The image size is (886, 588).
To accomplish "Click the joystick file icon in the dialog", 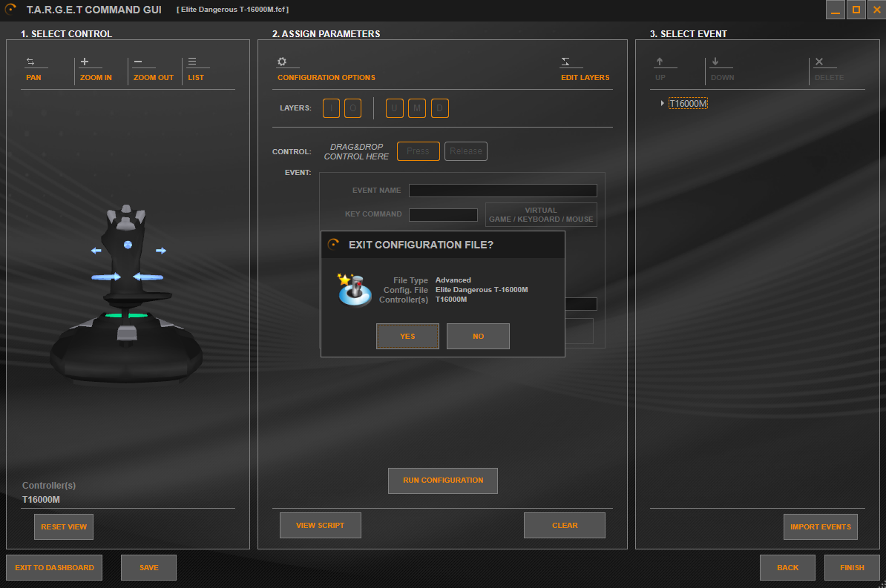I will [x=354, y=290].
